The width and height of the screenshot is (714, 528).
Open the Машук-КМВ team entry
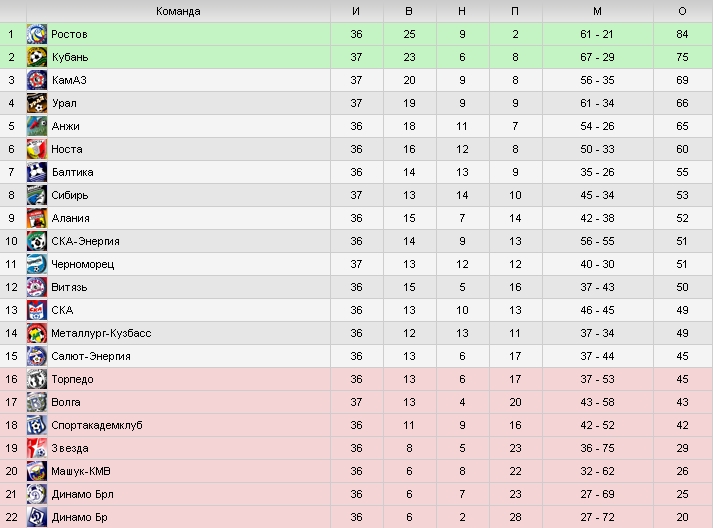pyautogui.click(x=81, y=471)
